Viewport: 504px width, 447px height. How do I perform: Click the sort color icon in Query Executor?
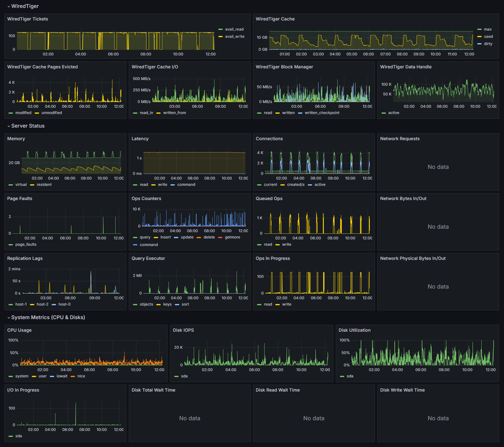pyautogui.click(x=177, y=304)
